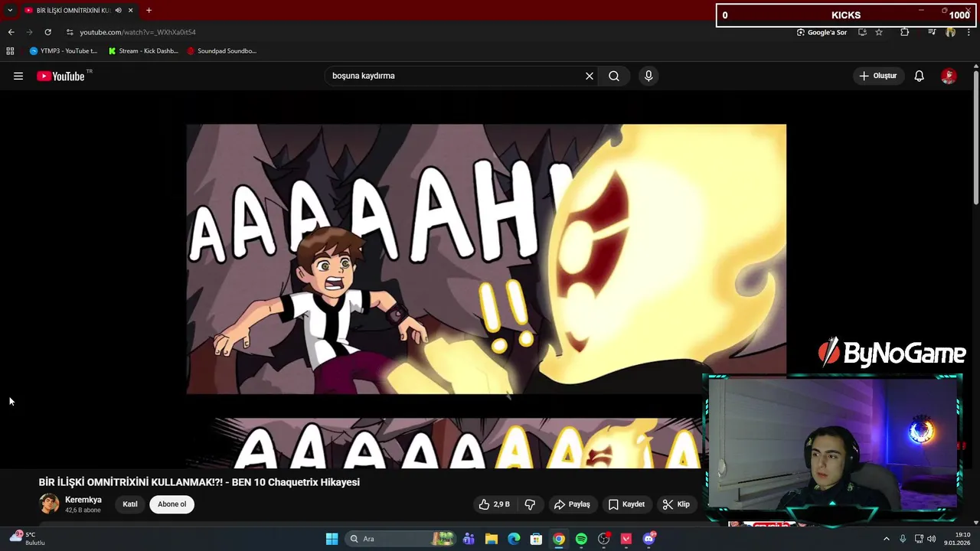Image resolution: width=980 pixels, height=551 pixels.
Task: Open YouTube account avatar menu
Action: [x=949, y=76]
